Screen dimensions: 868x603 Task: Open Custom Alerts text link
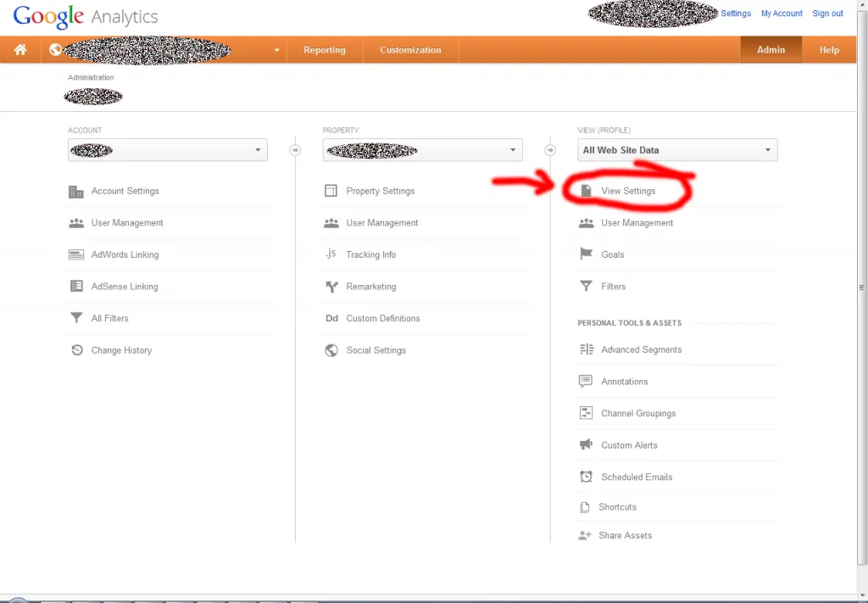coord(630,445)
